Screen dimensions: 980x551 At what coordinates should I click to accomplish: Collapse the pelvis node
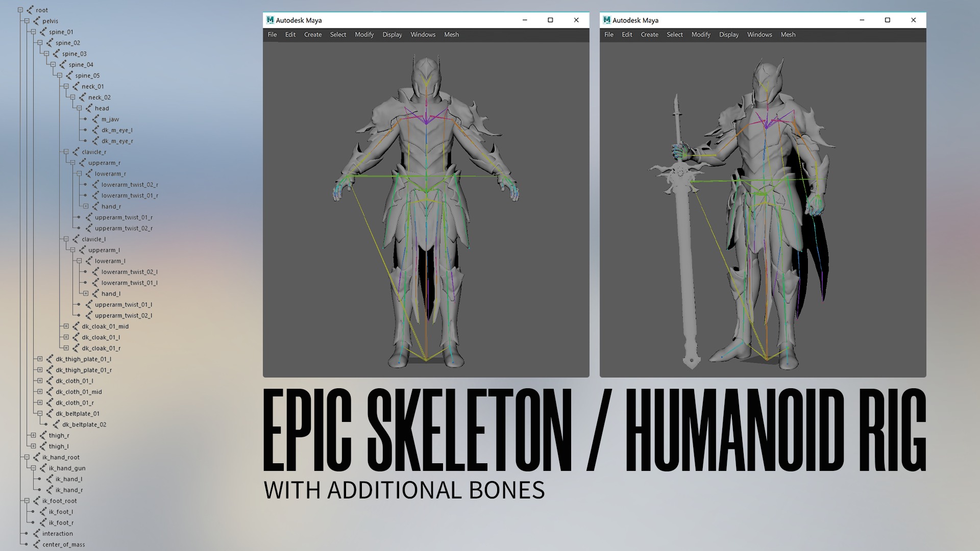27,21
